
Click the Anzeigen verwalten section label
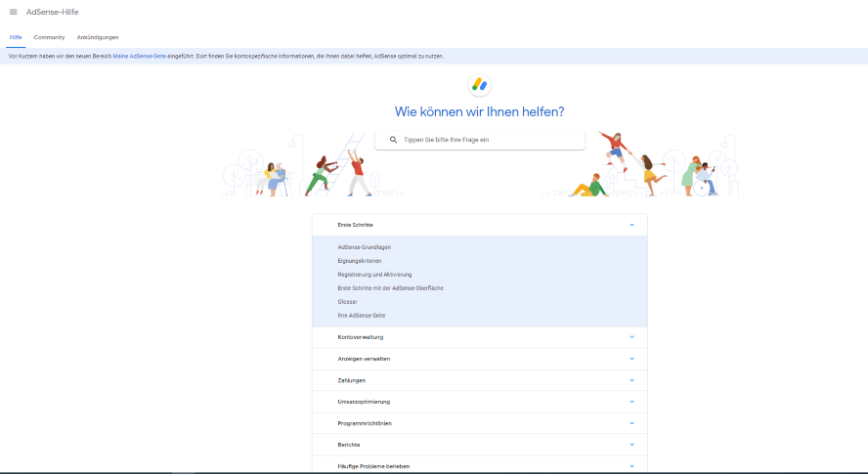(x=364, y=359)
